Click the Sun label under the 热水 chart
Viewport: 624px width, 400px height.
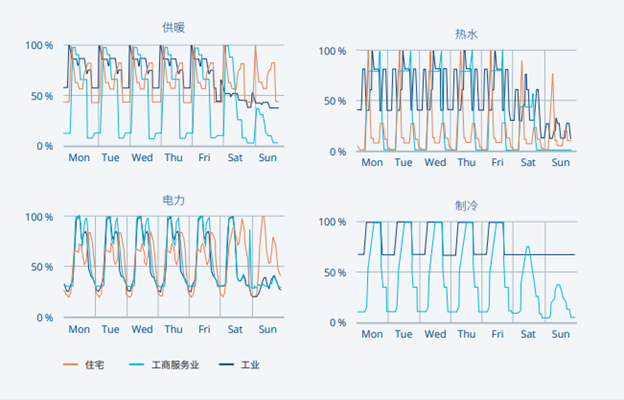[561, 163]
